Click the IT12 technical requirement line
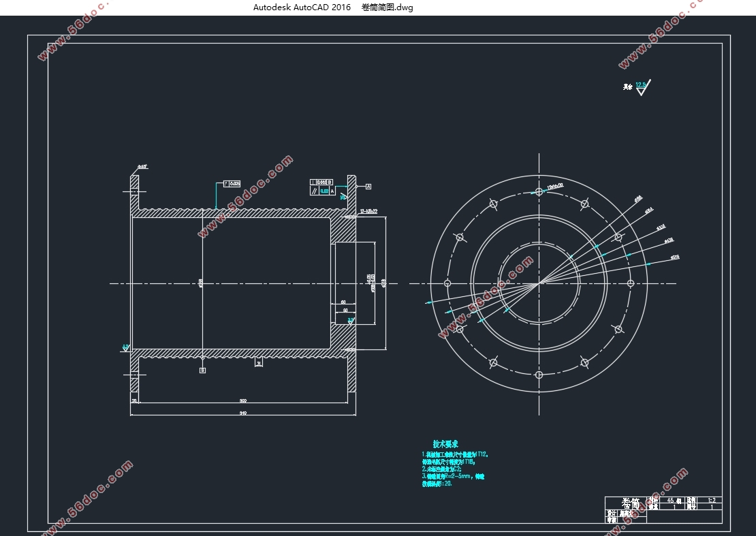The image size is (756, 536). coord(456,454)
